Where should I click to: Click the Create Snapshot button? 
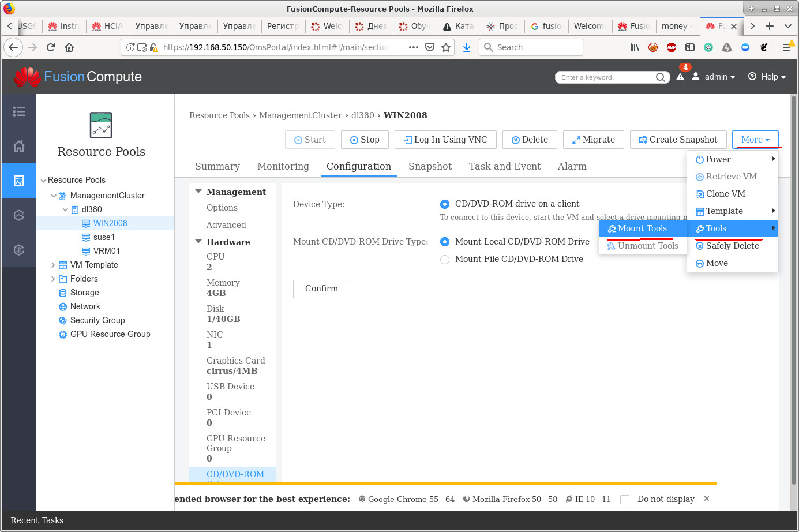[x=678, y=140]
